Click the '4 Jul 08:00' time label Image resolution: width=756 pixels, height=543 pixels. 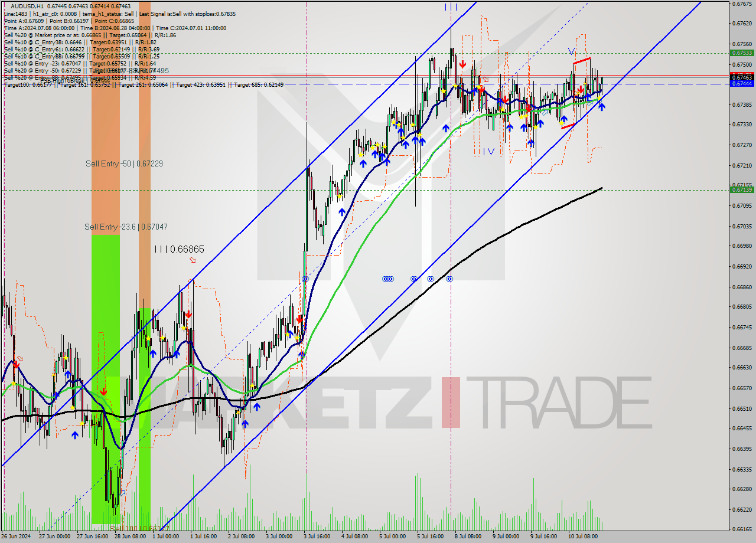(354, 537)
